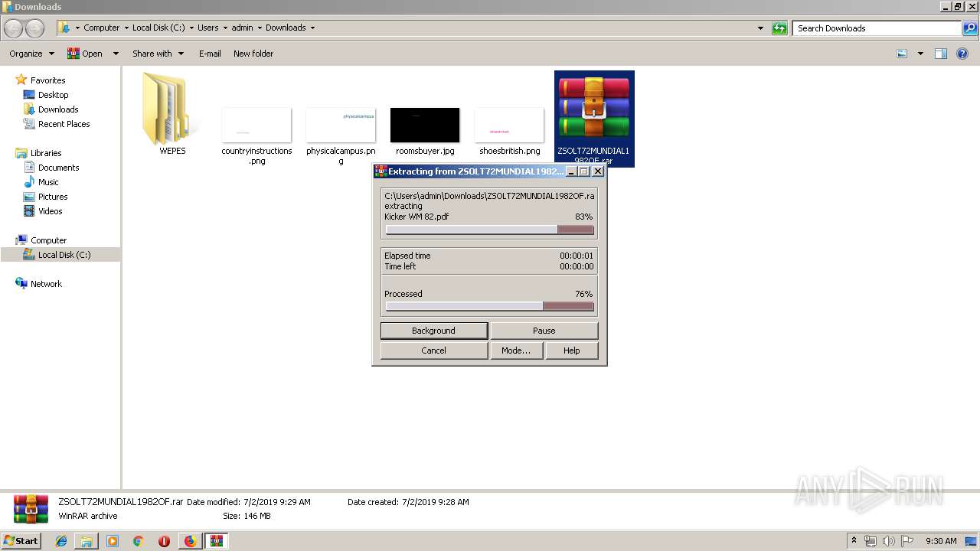This screenshot has height=551, width=980.
Task: Cancel the extraction
Action: tap(433, 350)
